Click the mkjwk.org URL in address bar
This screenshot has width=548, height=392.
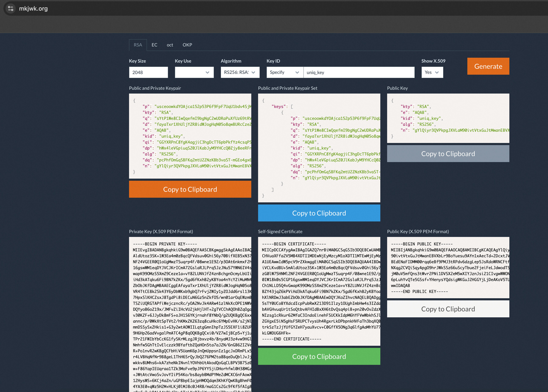33,8
